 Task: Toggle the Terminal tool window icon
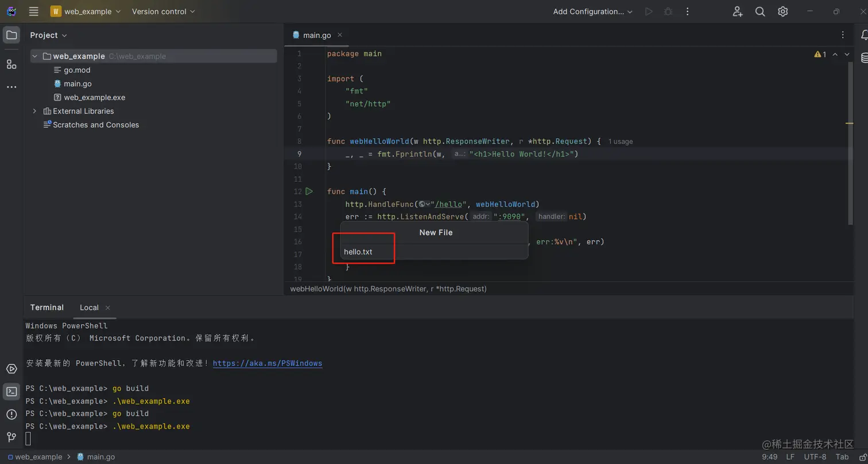point(11,392)
